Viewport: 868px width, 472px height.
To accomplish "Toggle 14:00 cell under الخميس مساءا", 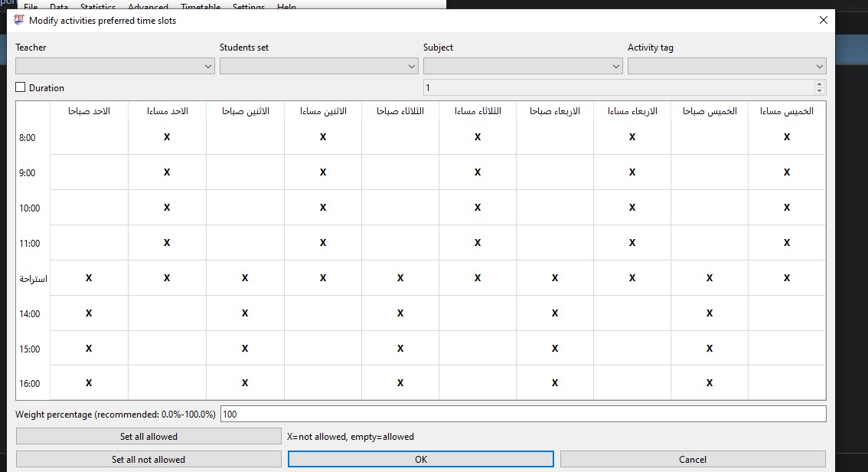I will coord(787,313).
